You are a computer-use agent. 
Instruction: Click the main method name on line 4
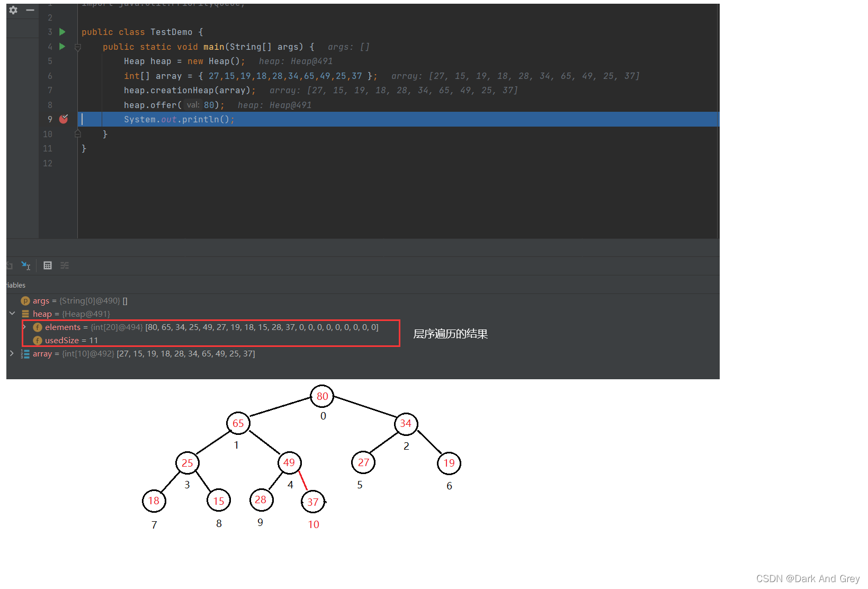click(x=214, y=47)
